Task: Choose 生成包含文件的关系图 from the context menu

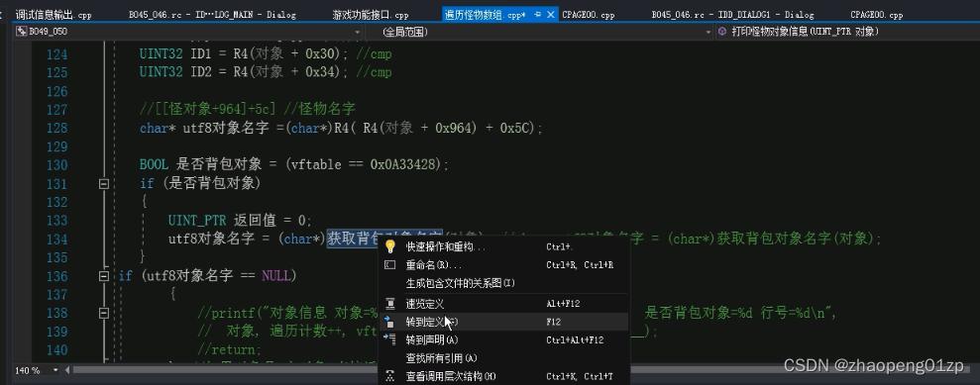Action: click(x=503, y=283)
